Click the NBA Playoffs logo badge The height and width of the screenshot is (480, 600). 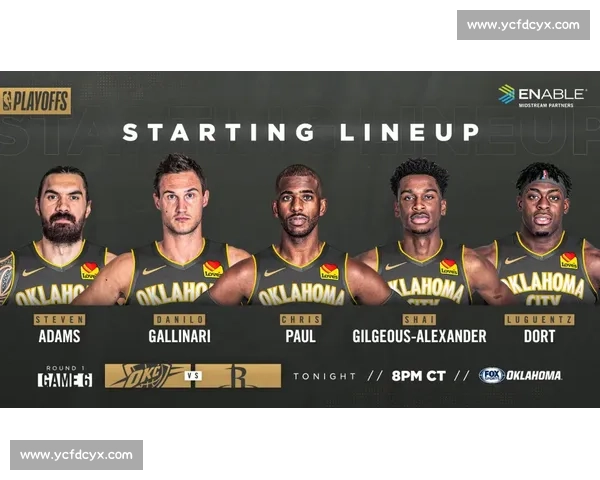(x=36, y=101)
